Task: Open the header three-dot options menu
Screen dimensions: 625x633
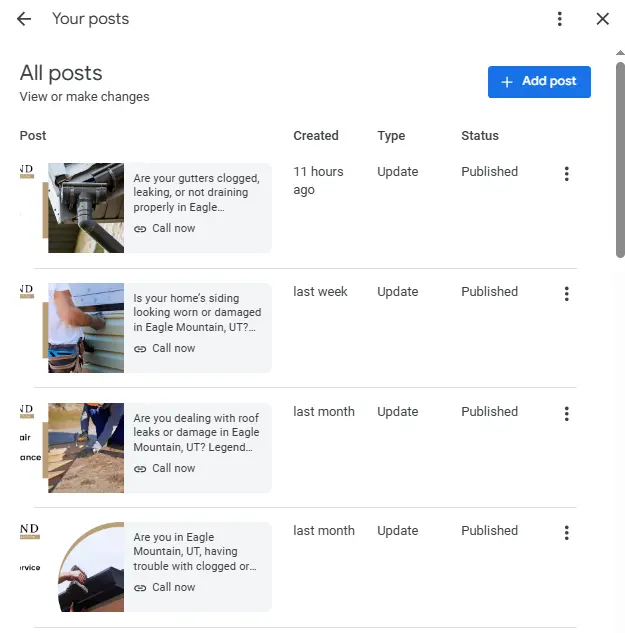Action: (x=560, y=19)
